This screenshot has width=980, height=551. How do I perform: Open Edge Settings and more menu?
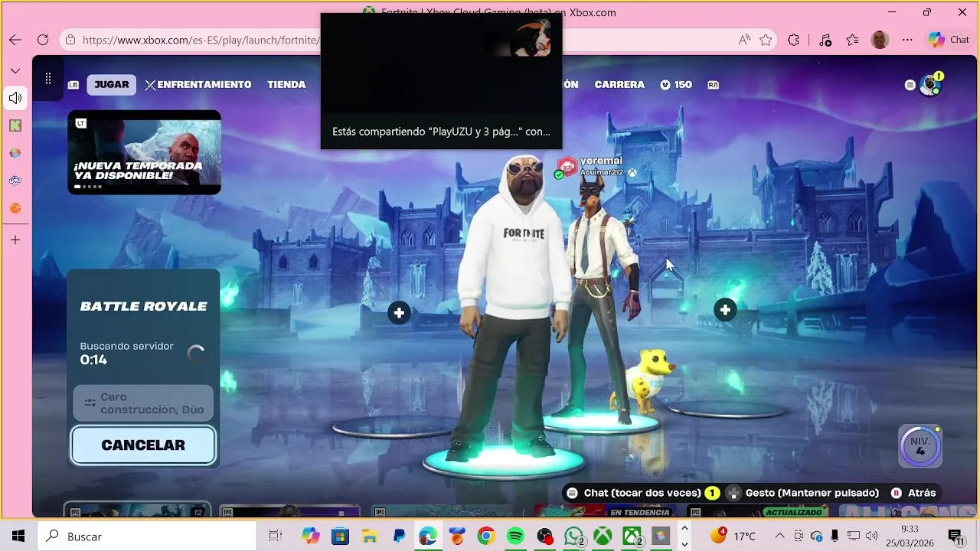click(907, 40)
